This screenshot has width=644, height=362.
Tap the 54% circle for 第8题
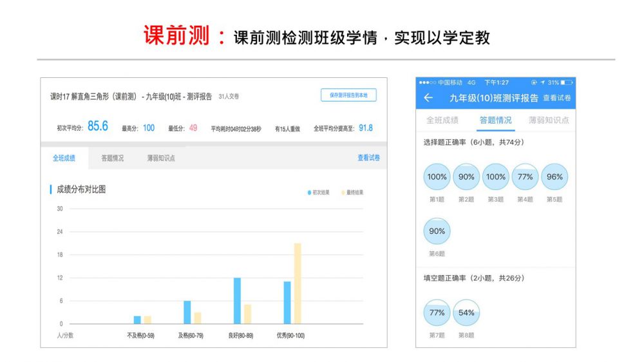coord(466,312)
